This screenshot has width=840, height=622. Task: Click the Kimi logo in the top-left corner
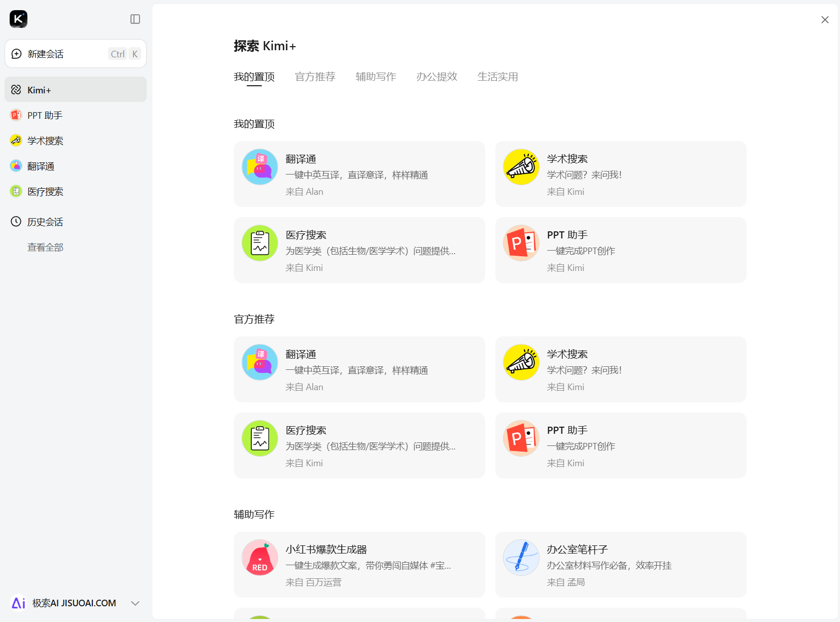18,19
